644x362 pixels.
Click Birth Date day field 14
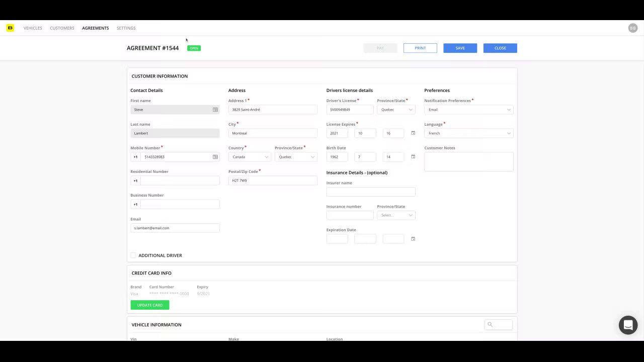coord(393,157)
